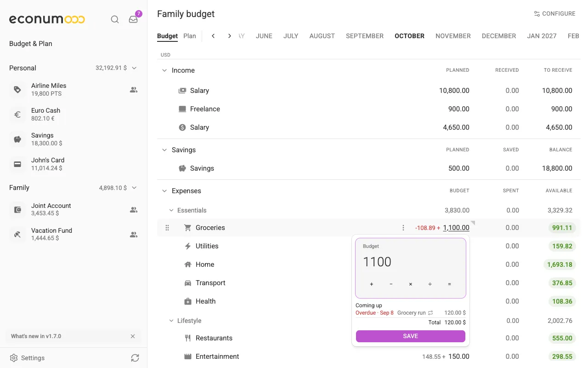Click the Groceries shopping cart icon

(x=187, y=228)
